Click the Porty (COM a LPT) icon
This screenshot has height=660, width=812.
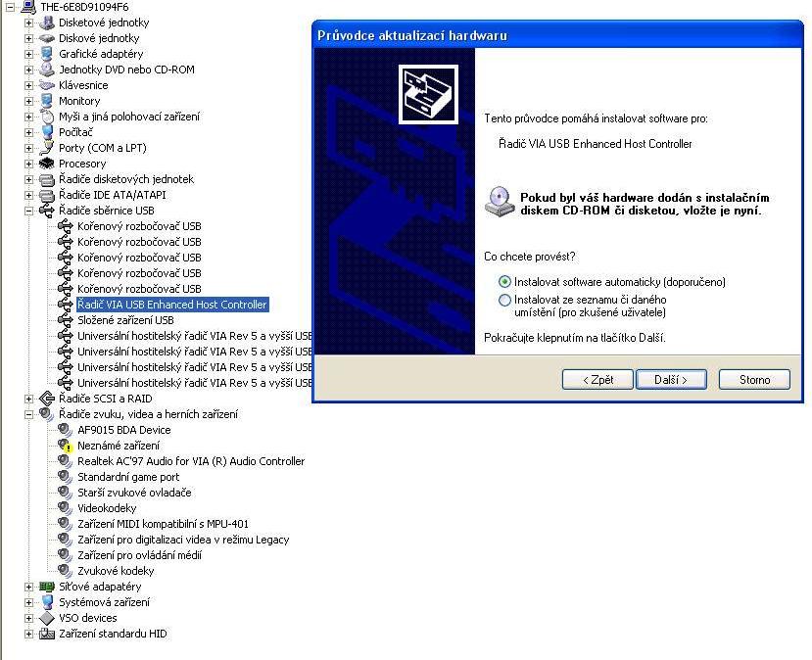[x=47, y=148]
